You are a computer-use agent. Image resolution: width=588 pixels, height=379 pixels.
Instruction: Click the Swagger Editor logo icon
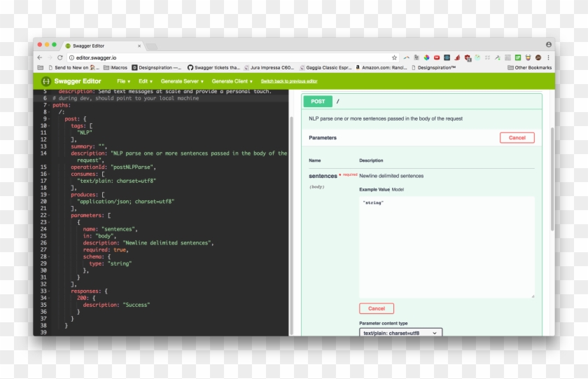(45, 81)
